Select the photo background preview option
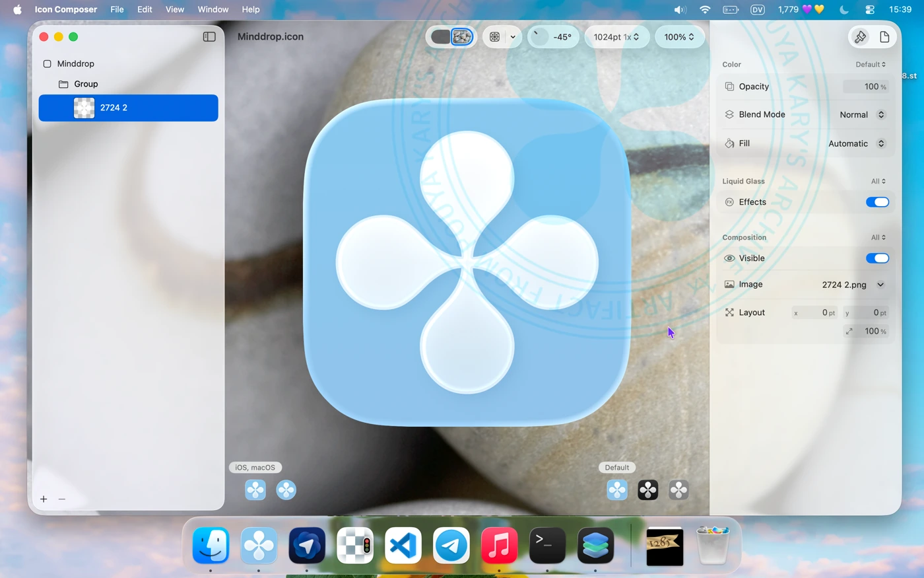 pos(462,37)
